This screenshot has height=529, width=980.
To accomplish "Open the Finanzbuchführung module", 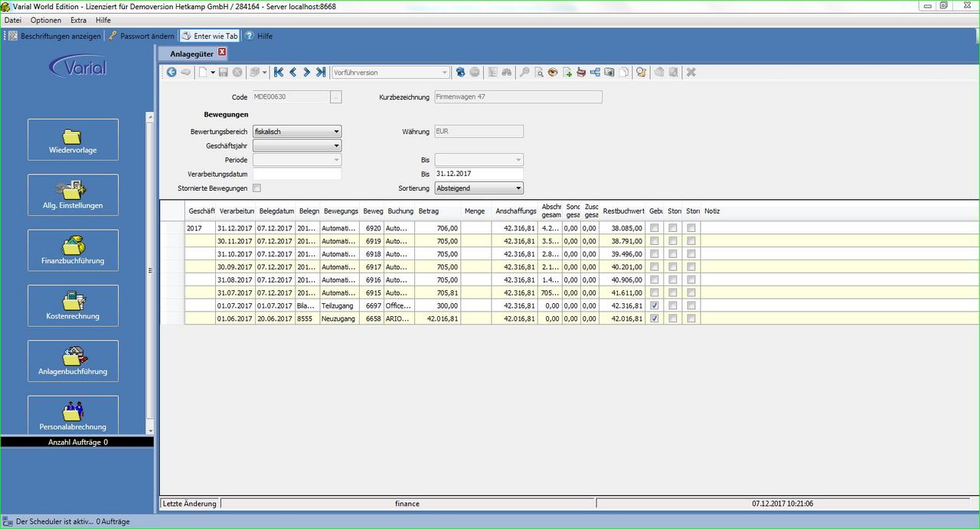I will 73,250.
